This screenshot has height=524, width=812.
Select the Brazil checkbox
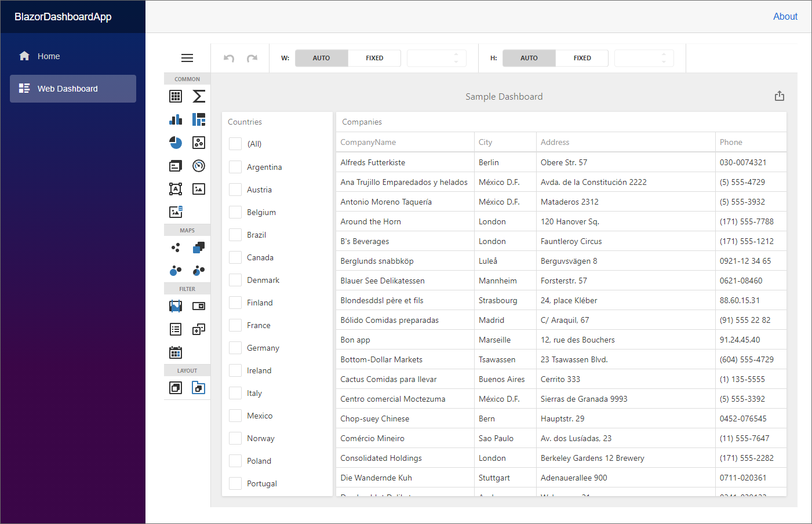pos(235,235)
